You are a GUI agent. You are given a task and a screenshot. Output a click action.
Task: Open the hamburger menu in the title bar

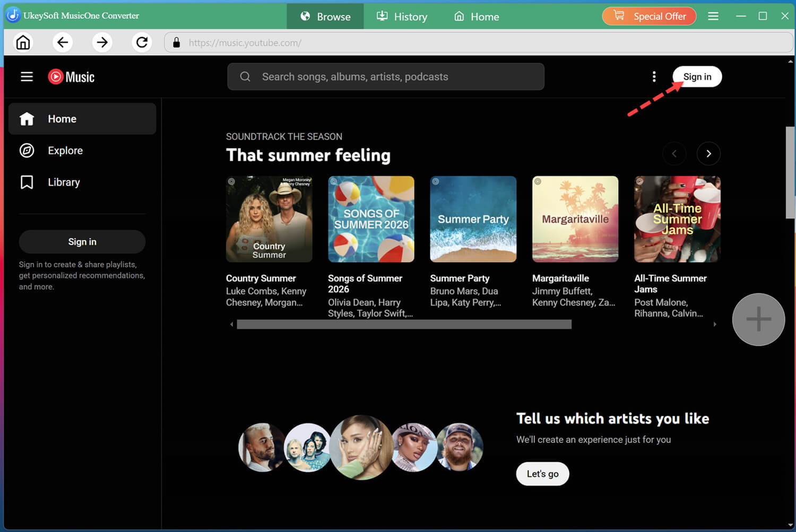pos(713,16)
